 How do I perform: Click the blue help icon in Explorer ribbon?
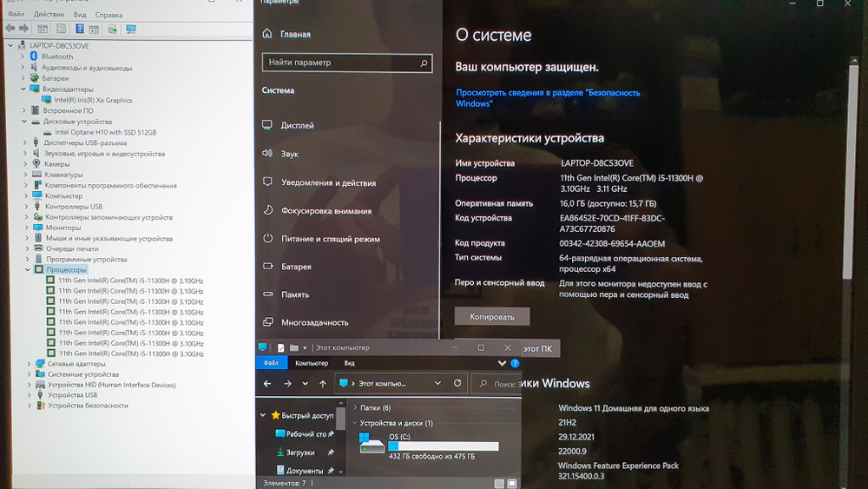[515, 363]
